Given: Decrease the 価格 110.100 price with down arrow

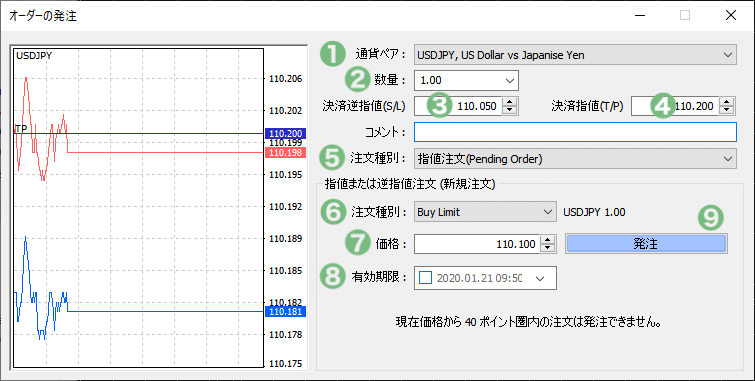Looking at the screenshot, I should pyautogui.click(x=547, y=249).
